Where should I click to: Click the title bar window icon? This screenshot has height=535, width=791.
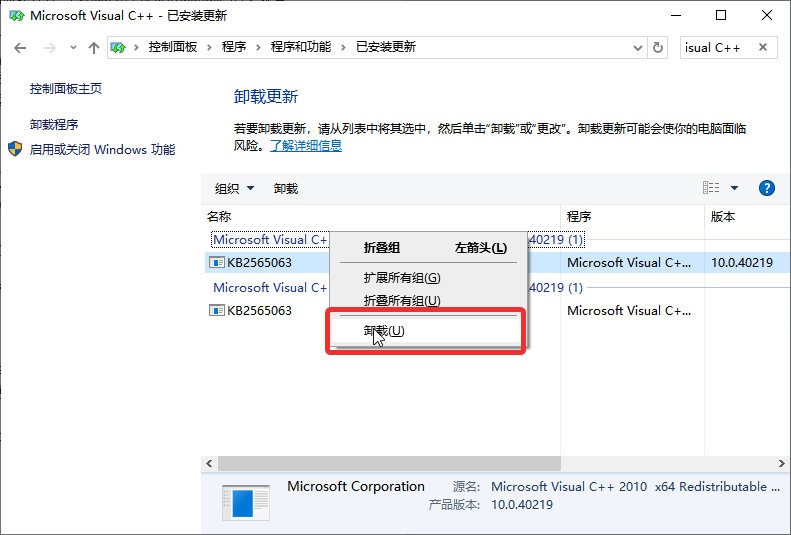(x=17, y=16)
